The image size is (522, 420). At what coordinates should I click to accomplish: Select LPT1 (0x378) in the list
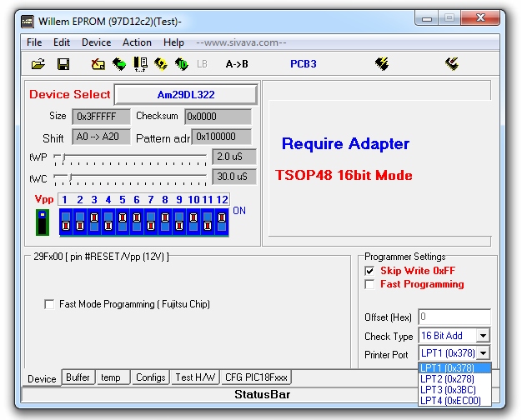[x=454, y=368]
